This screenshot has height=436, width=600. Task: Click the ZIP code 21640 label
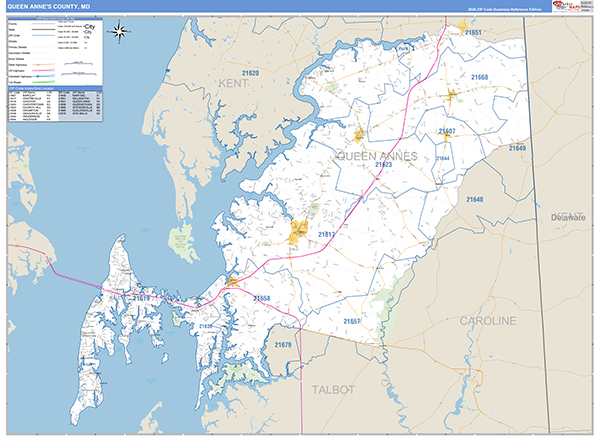point(474,200)
